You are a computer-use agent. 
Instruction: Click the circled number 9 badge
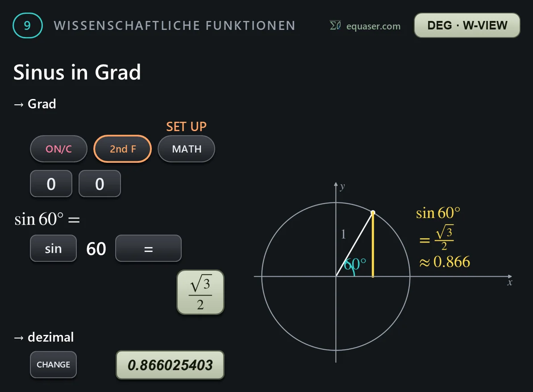click(28, 25)
